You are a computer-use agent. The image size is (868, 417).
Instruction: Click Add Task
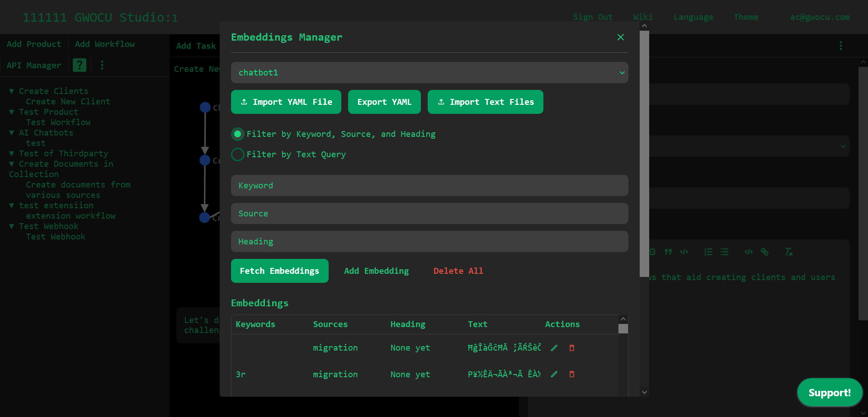(196, 46)
